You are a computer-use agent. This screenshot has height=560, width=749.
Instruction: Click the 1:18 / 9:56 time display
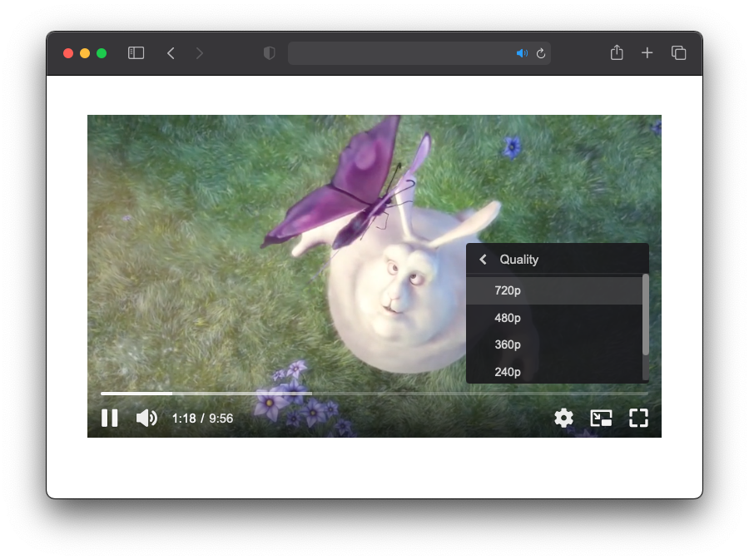(x=202, y=419)
